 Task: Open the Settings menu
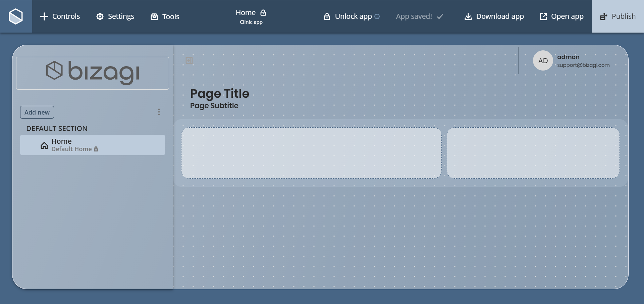click(x=115, y=16)
